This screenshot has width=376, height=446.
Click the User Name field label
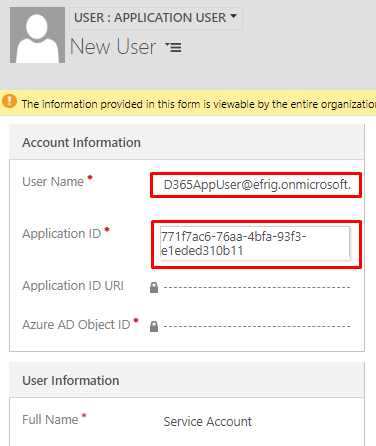(x=53, y=182)
